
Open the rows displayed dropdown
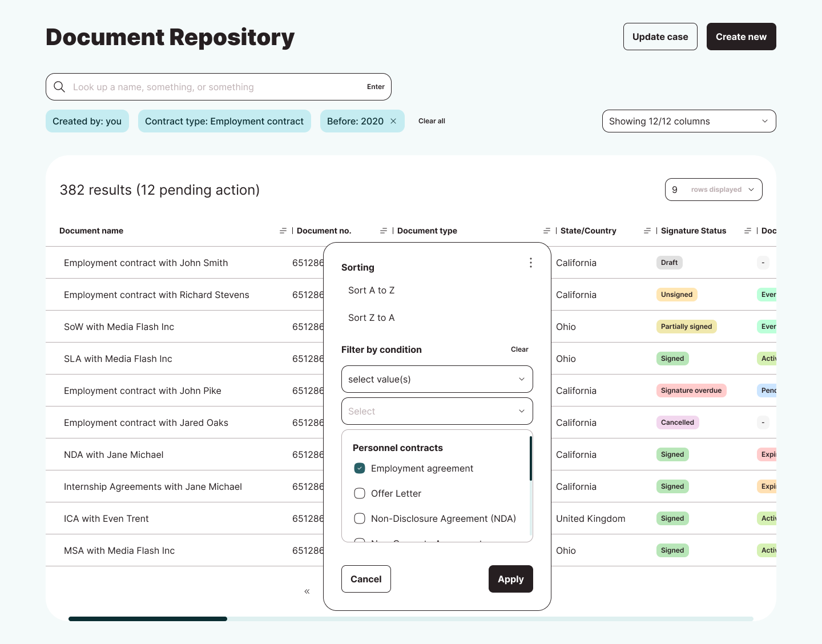[x=713, y=190]
